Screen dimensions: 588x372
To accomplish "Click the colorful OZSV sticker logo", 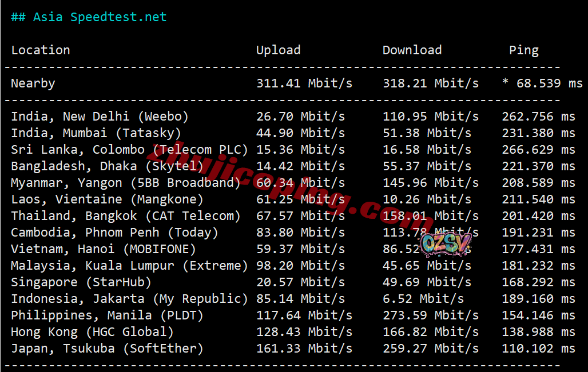I will [445, 244].
